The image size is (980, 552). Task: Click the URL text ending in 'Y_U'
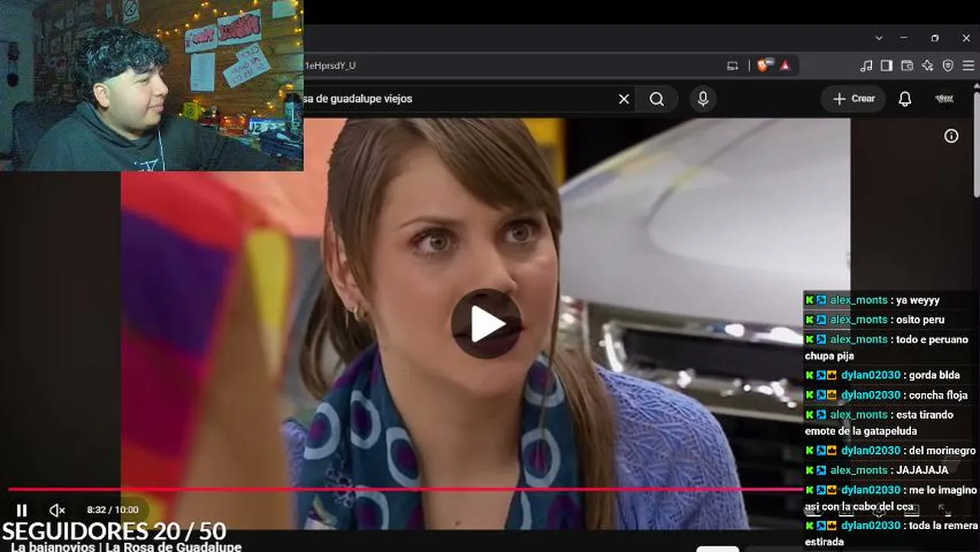click(330, 65)
